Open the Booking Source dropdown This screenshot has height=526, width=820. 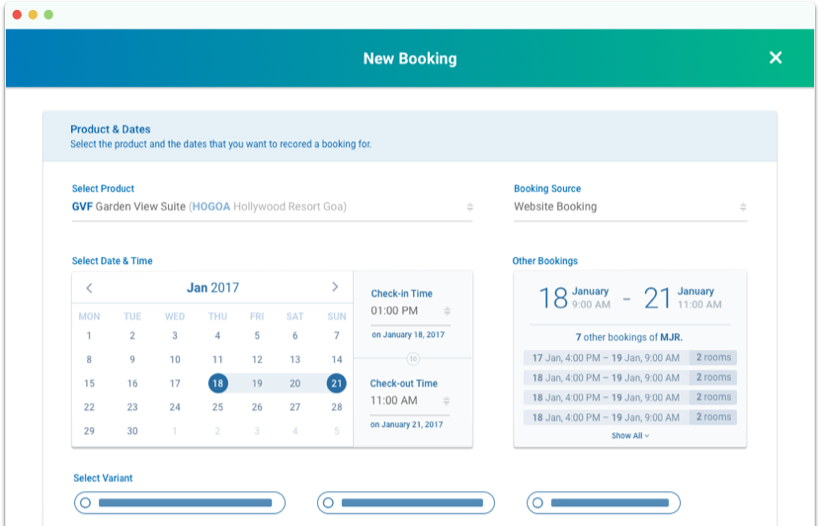(x=630, y=207)
